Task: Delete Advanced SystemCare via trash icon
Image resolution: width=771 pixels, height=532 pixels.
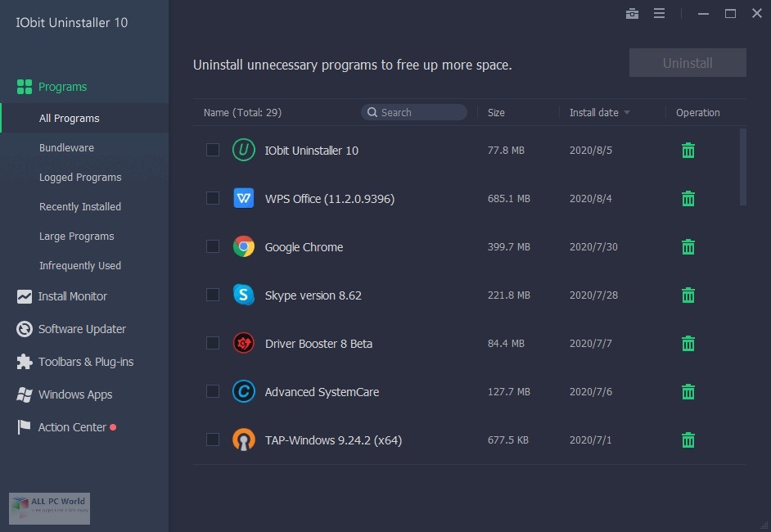Action: 688,391
